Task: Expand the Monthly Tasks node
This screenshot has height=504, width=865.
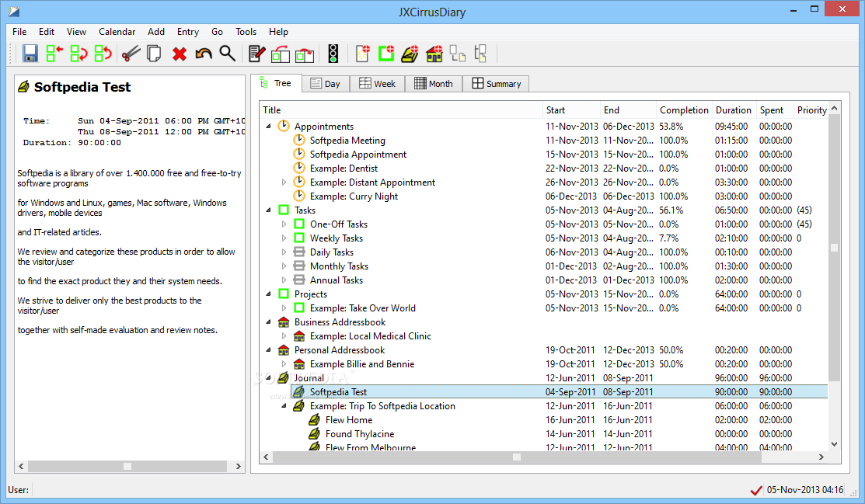Action: (284, 266)
